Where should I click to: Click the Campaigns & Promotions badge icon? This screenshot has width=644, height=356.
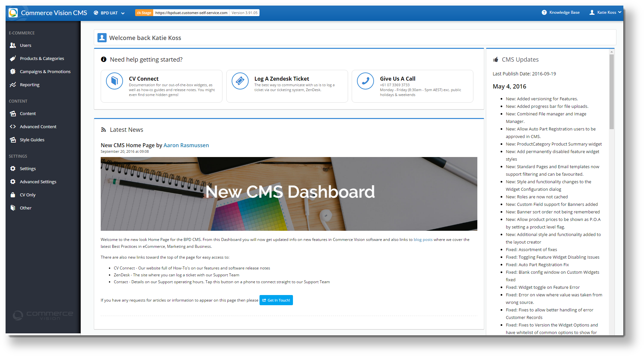(13, 71)
